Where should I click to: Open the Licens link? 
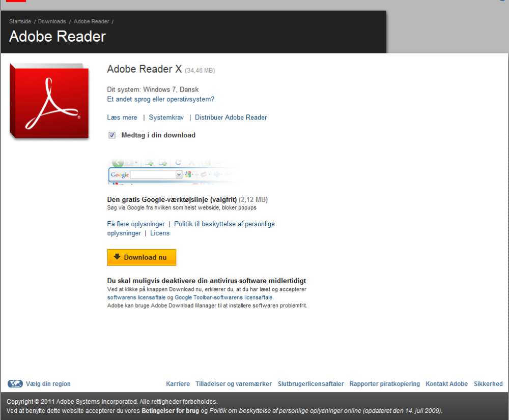tap(160, 233)
